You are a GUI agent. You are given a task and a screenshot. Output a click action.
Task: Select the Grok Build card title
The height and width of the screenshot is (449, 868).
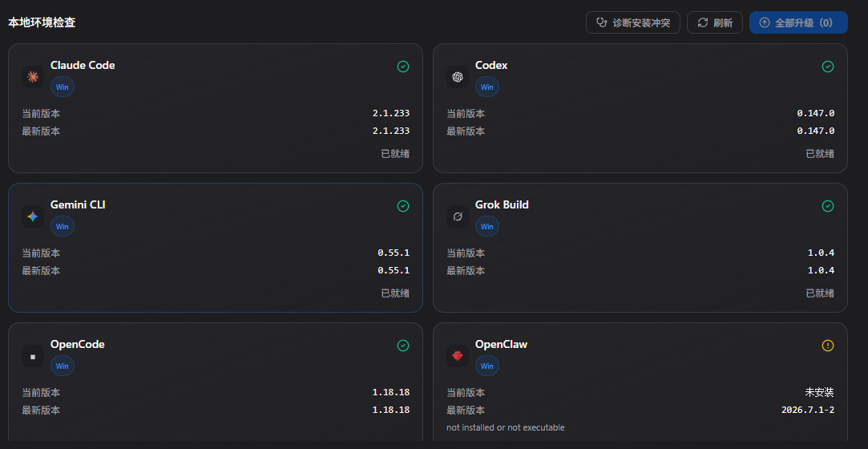[x=502, y=204]
